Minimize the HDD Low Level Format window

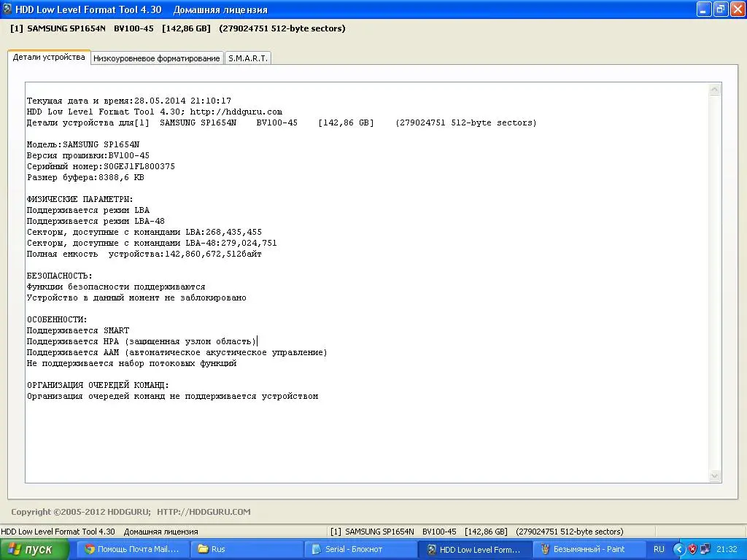pyautogui.click(x=704, y=9)
